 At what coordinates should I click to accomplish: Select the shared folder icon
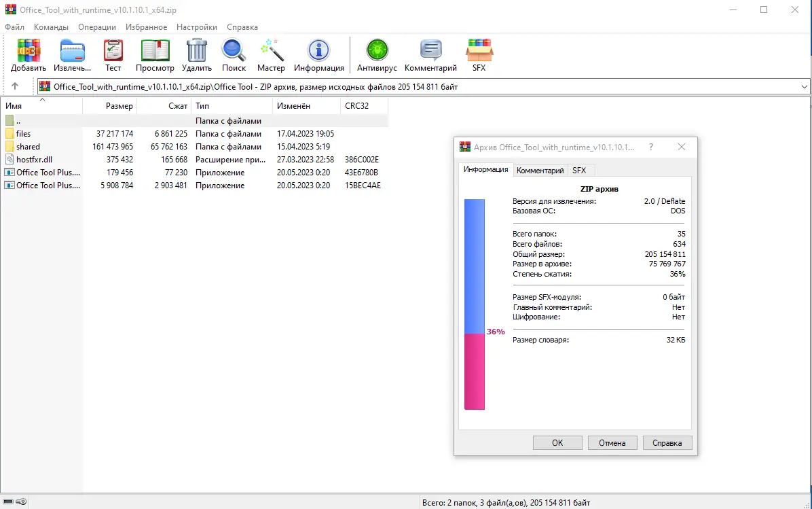click(x=10, y=147)
